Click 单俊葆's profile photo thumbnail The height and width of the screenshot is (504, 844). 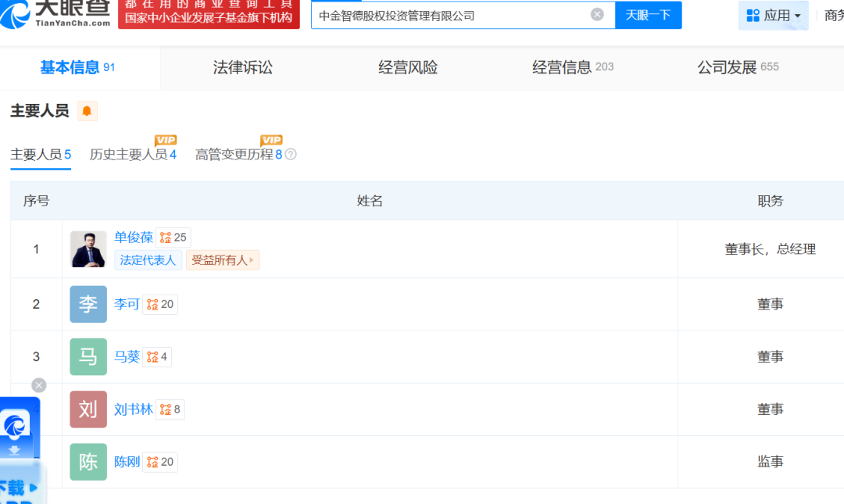88,249
